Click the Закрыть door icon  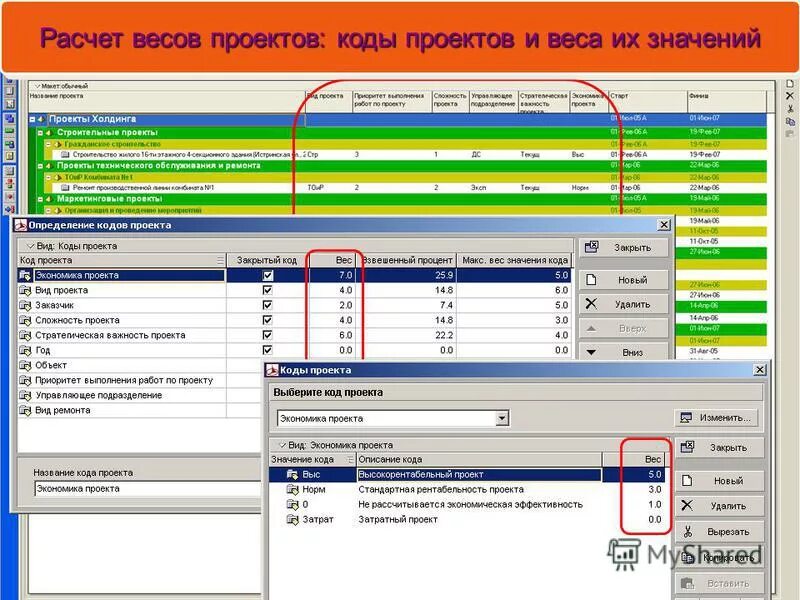point(591,246)
